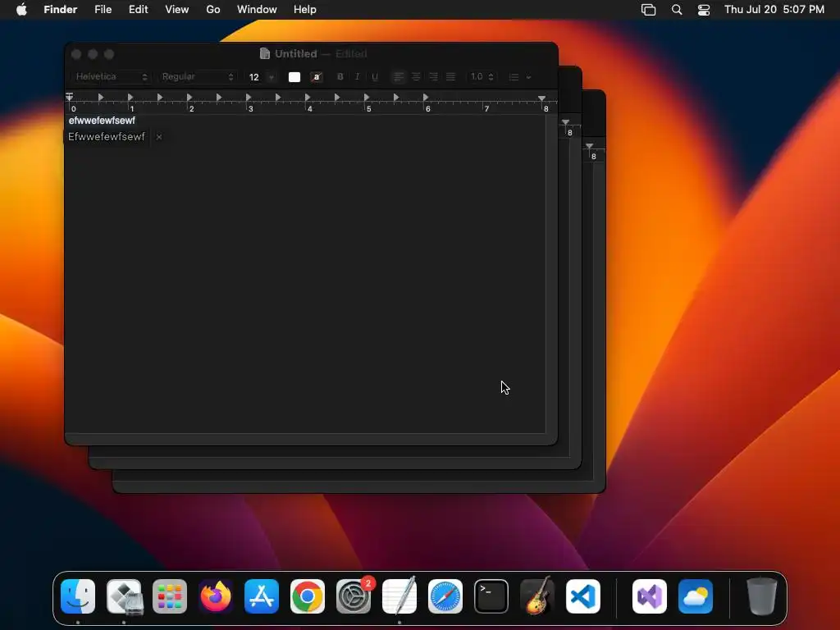Open Spotlight search
This screenshot has height=630, width=840.
click(677, 10)
